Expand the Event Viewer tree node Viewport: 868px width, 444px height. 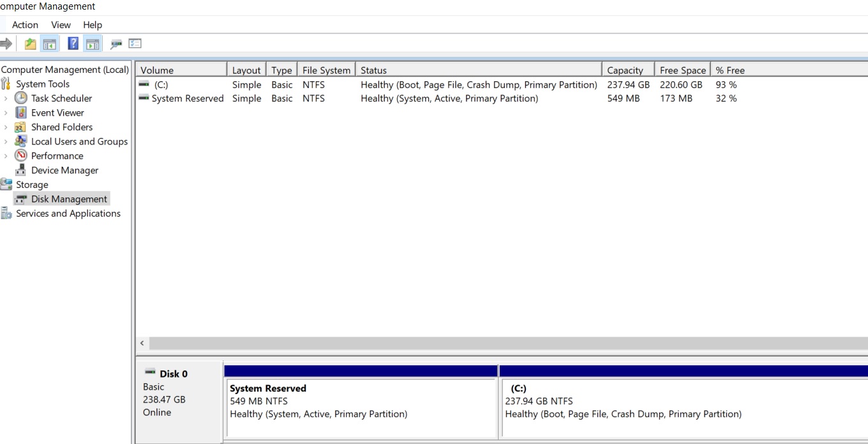(4, 112)
